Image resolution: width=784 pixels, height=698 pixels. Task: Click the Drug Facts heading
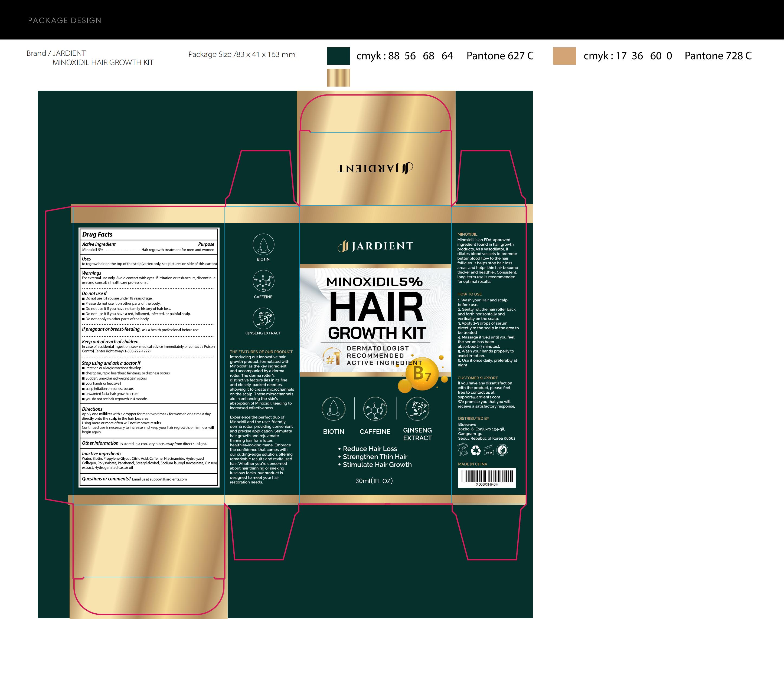97,234
